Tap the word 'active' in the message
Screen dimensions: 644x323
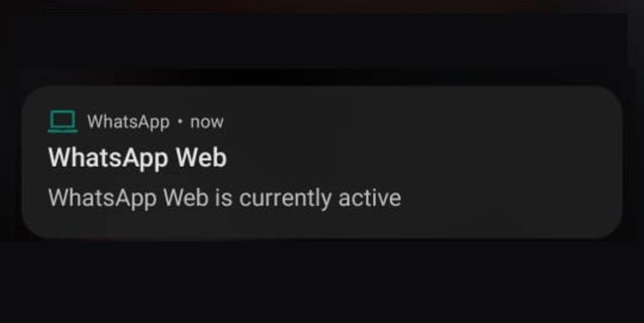[x=370, y=197]
